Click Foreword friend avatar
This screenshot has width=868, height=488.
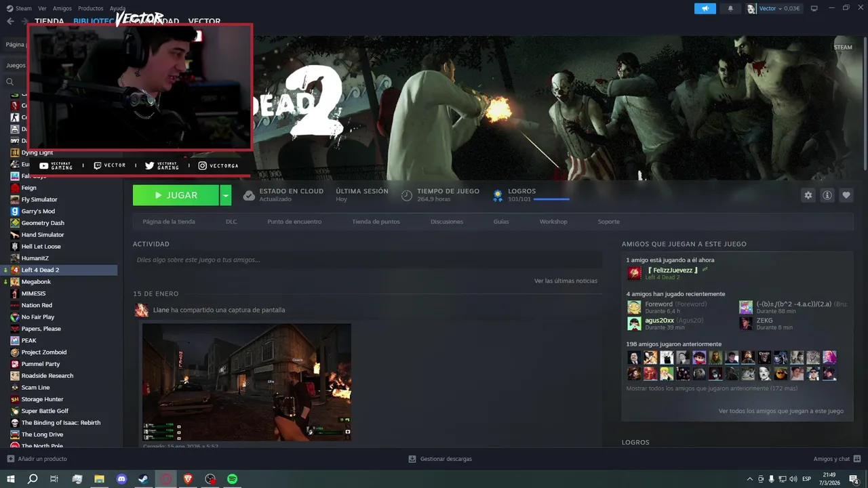pyautogui.click(x=634, y=307)
